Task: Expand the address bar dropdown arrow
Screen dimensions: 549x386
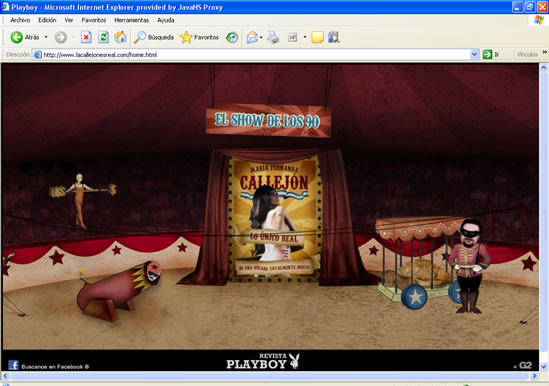Action: click(474, 55)
